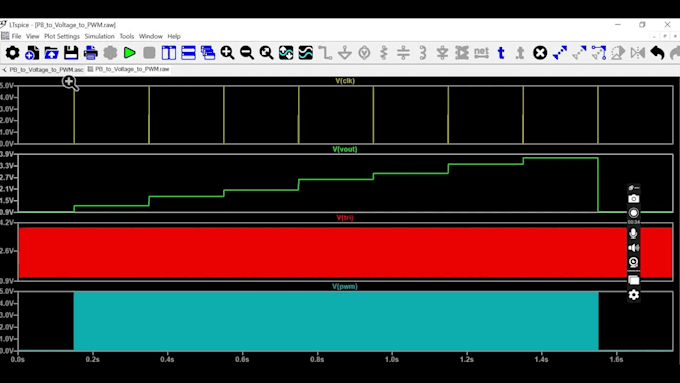Viewport: 680px width, 383px height.
Task: Add a SPICE directive
Action: (520, 53)
